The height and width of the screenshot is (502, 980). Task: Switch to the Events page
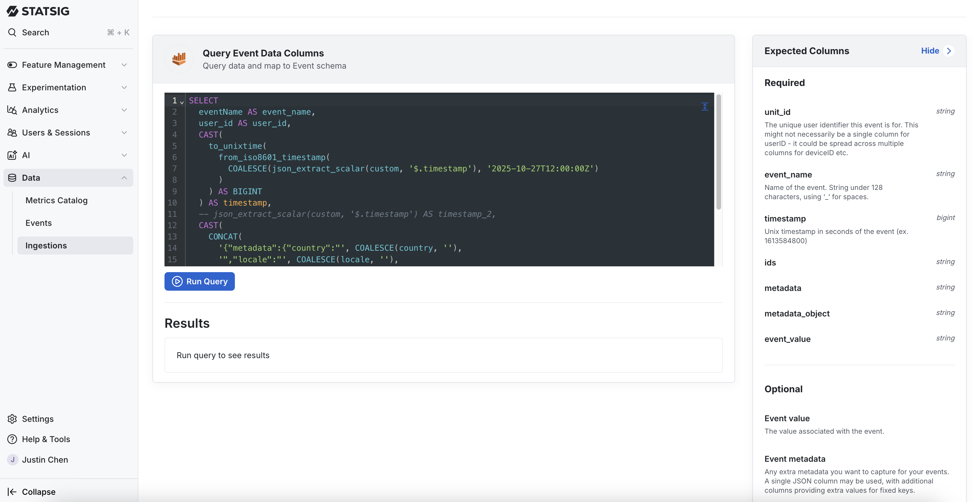(39, 223)
